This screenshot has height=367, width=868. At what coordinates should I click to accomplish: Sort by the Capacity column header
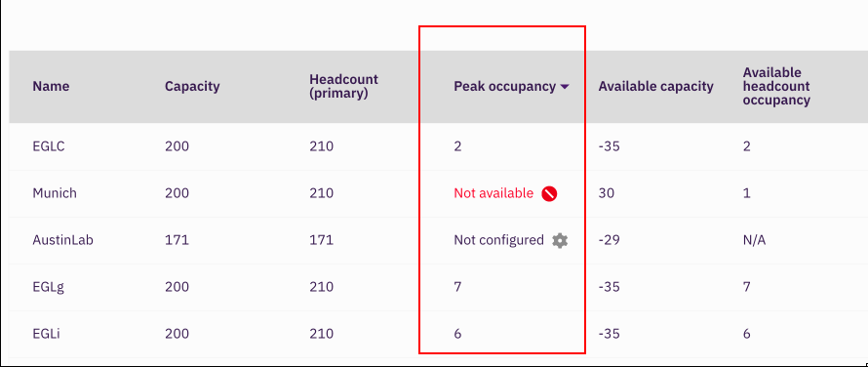click(192, 87)
